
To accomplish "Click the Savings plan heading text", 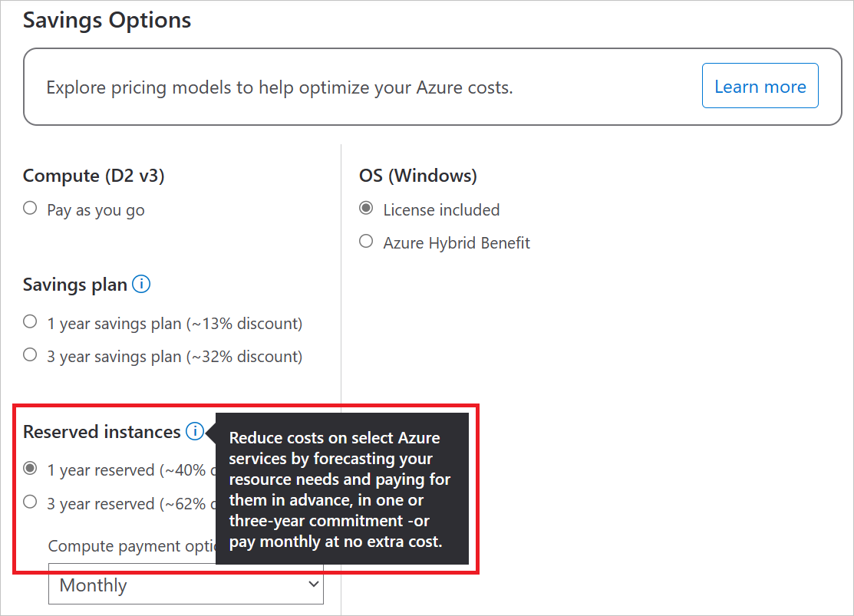I will click(x=74, y=284).
